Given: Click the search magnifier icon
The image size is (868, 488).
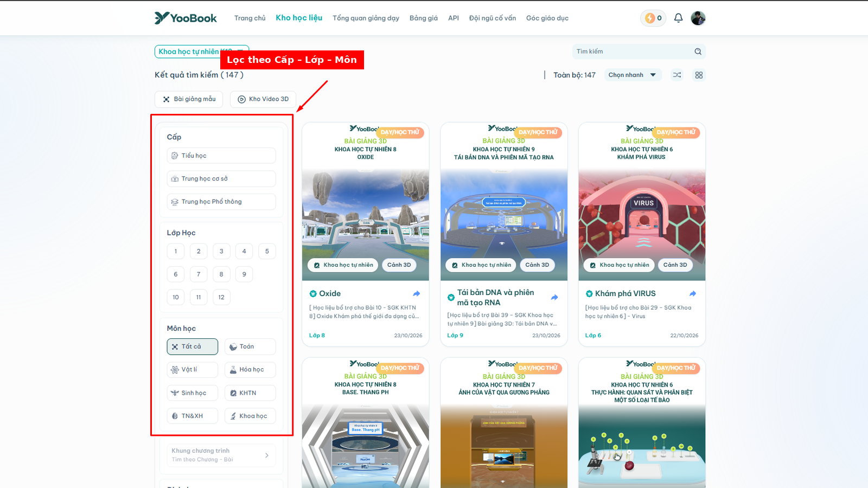Looking at the screenshot, I should 698,52.
